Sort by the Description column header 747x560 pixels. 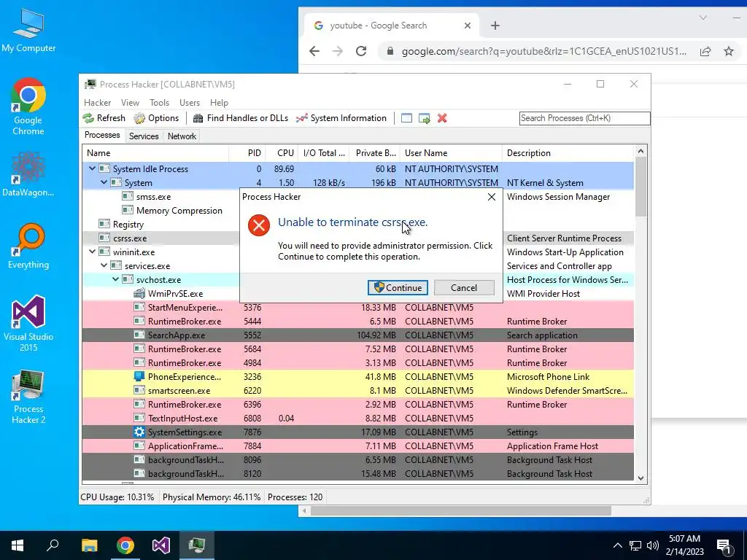[x=568, y=153]
